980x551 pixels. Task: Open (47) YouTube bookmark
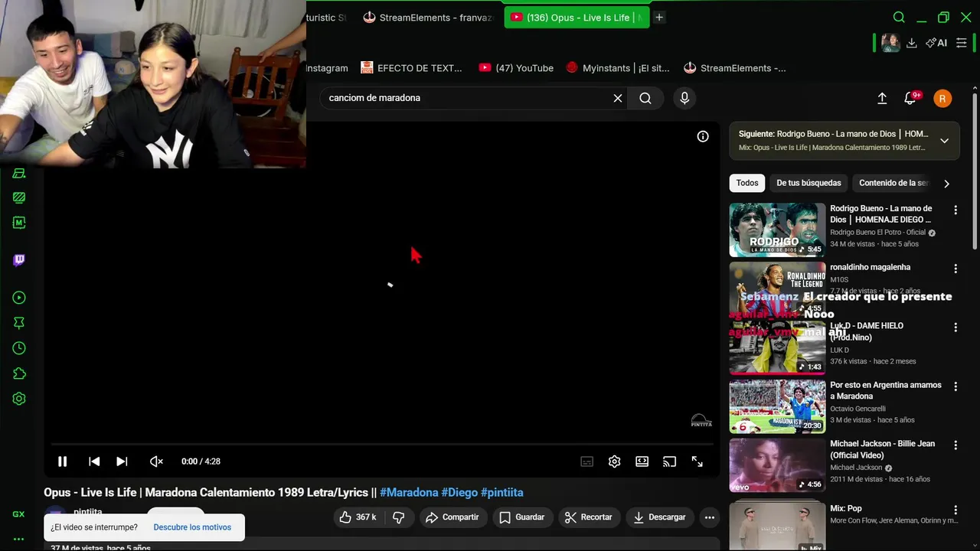coord(516,68)
